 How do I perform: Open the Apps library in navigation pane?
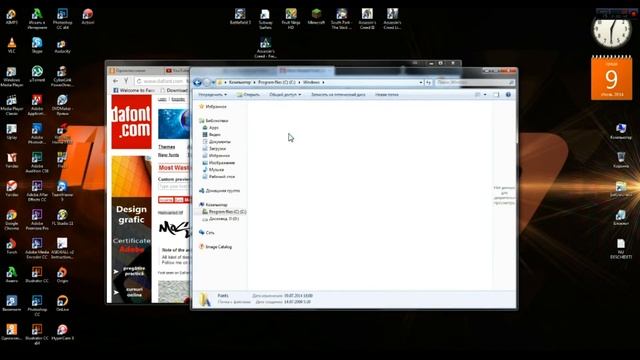click(211, 128)
